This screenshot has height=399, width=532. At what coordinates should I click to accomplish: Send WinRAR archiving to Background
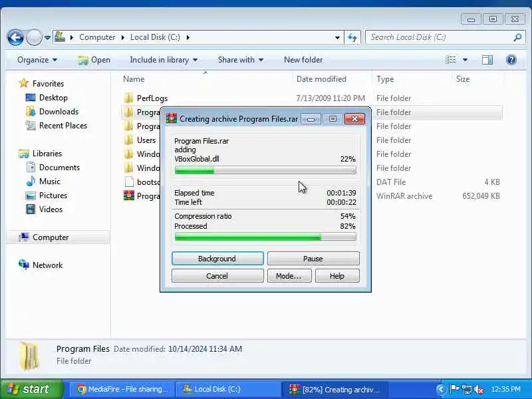pyautogui.click(x=217, y=259)
